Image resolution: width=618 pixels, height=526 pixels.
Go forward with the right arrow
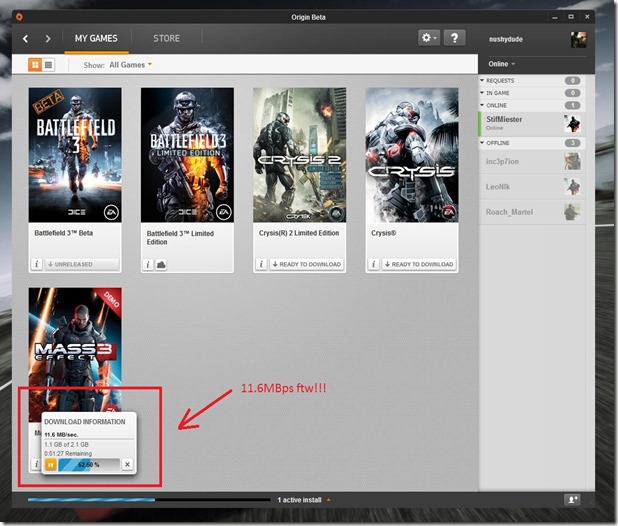click(x=48, y=39)
